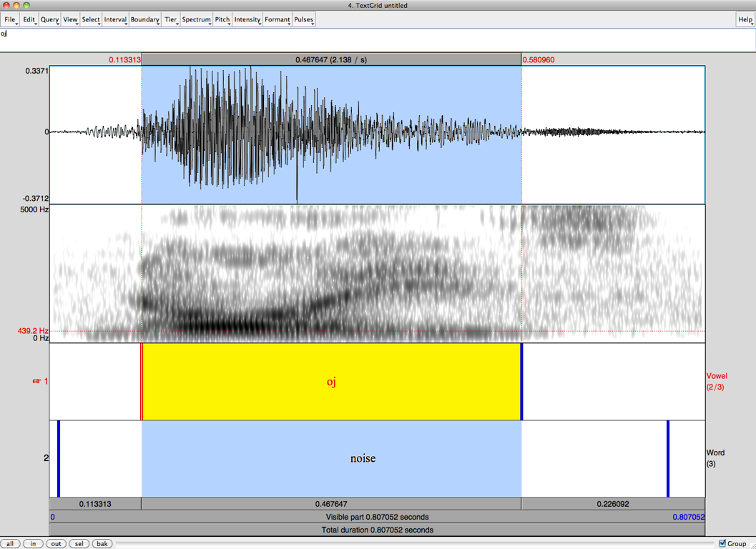
Task: Click tier number 2 label
Action: (46, 458)
